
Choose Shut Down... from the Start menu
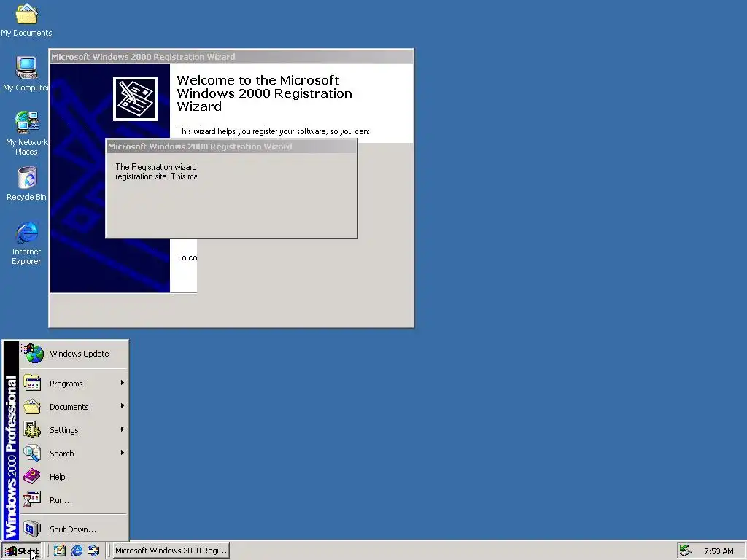click(x=74, y=529)
